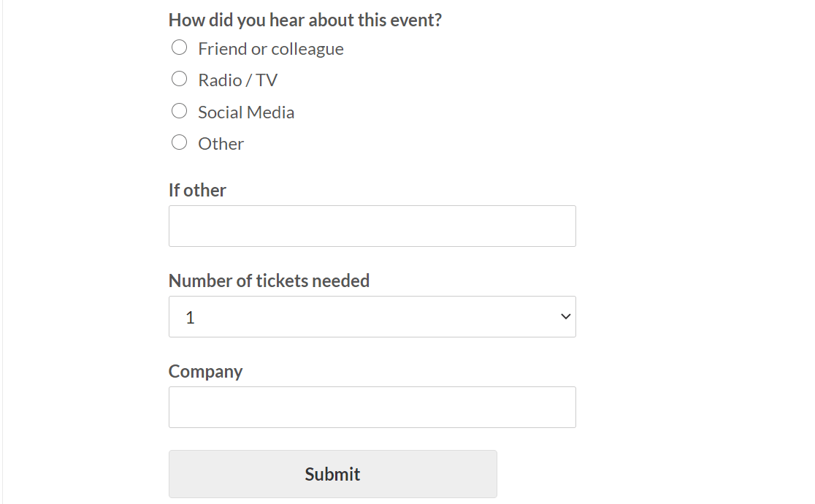Select the Friend or colleague radio button
The width and height of the screenshot is (815, 504).
(179, 48)
